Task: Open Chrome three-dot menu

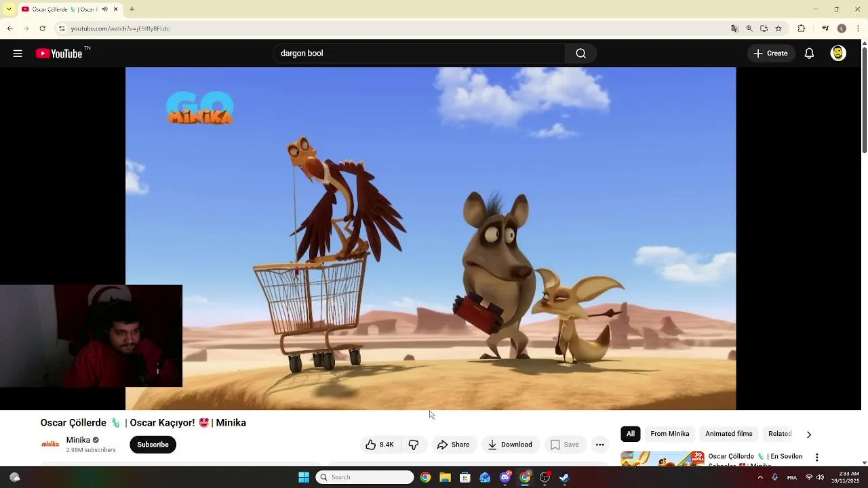Action: click(x=859, y=28)
